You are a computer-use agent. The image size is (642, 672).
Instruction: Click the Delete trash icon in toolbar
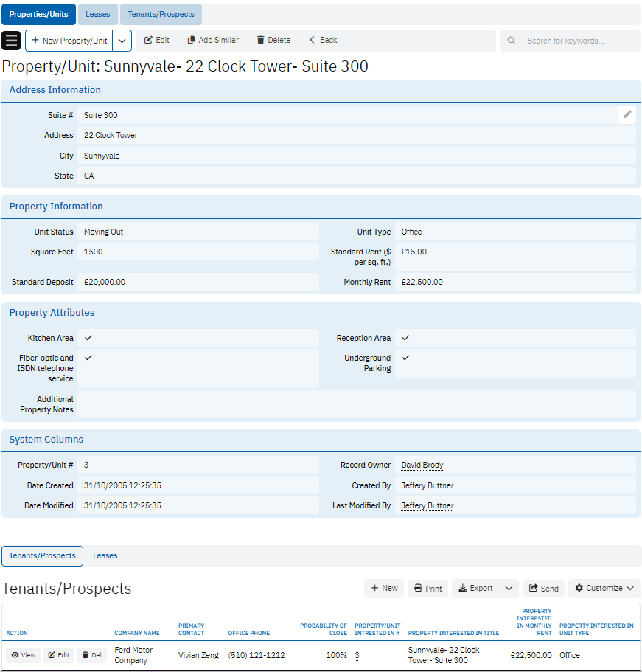point(260,41)
